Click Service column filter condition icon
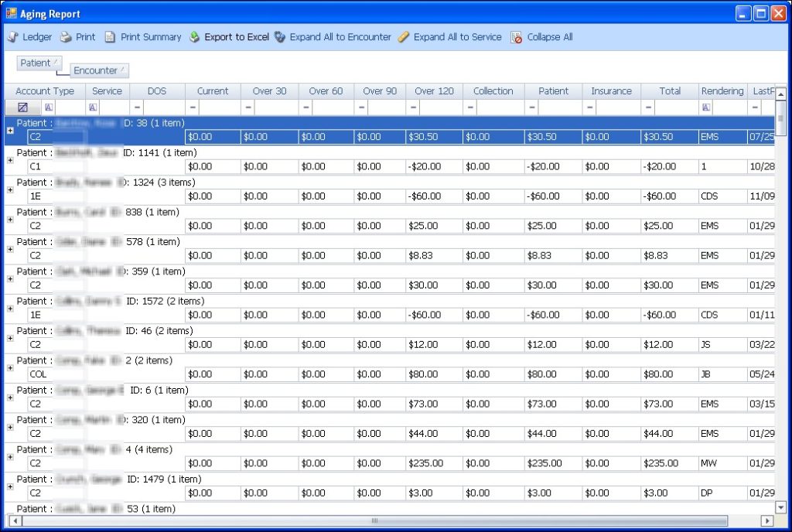 93,107
